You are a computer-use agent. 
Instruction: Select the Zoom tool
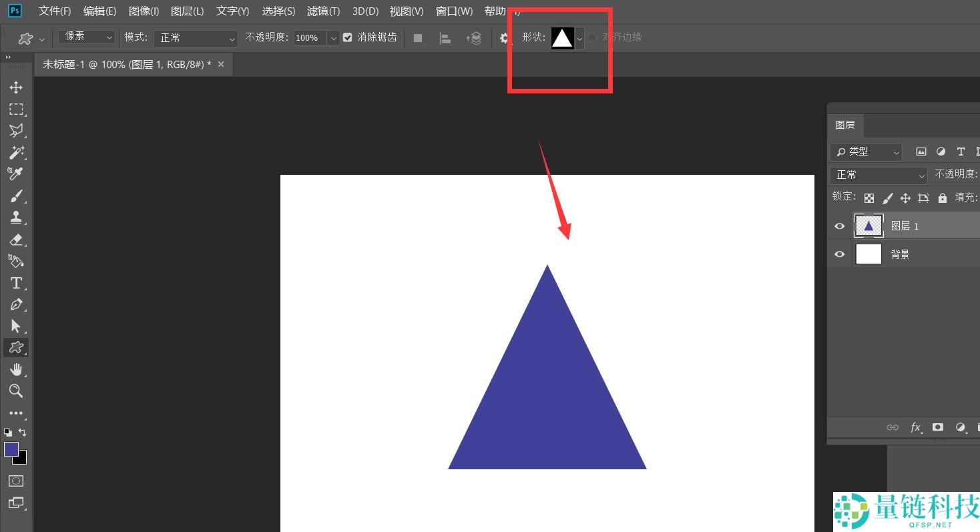click(x=16, y=390)
